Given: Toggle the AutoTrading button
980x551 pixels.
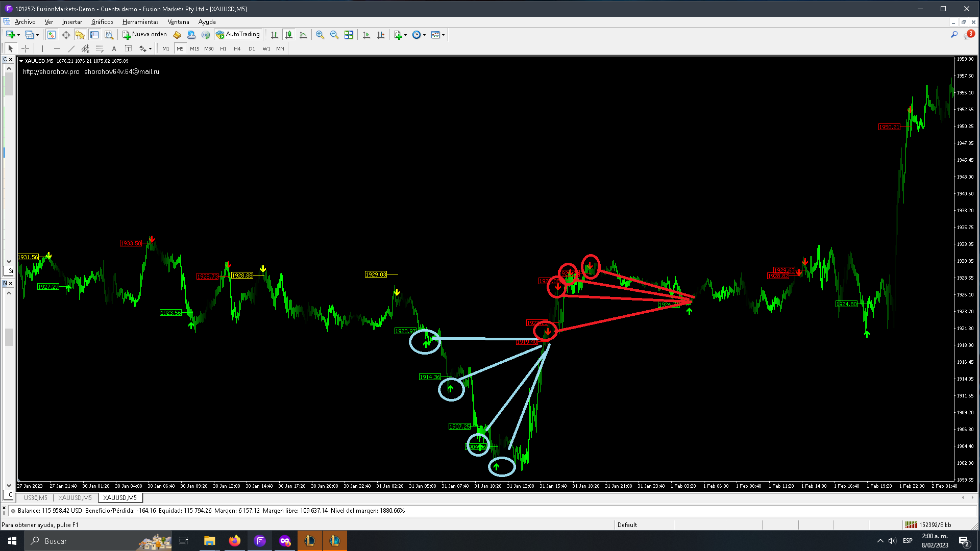Looking at the screenshot, I should click(x=238, y=35).
